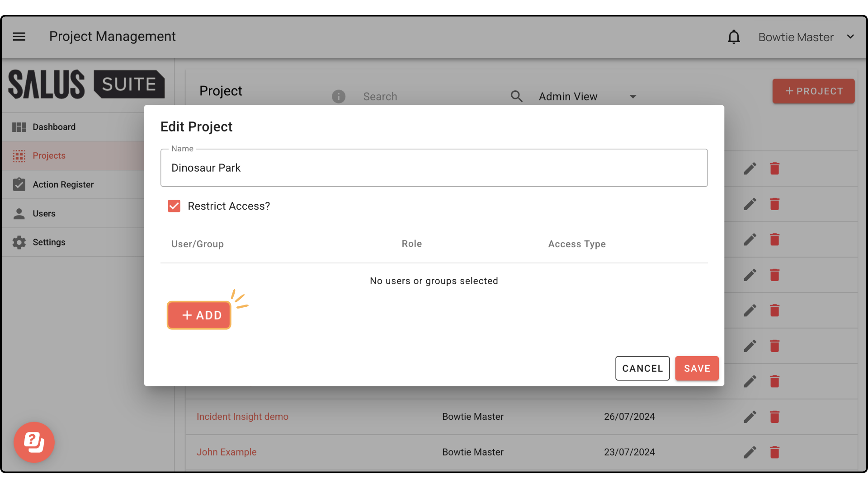
Task: Open the John Example project link
Action: 226,452
